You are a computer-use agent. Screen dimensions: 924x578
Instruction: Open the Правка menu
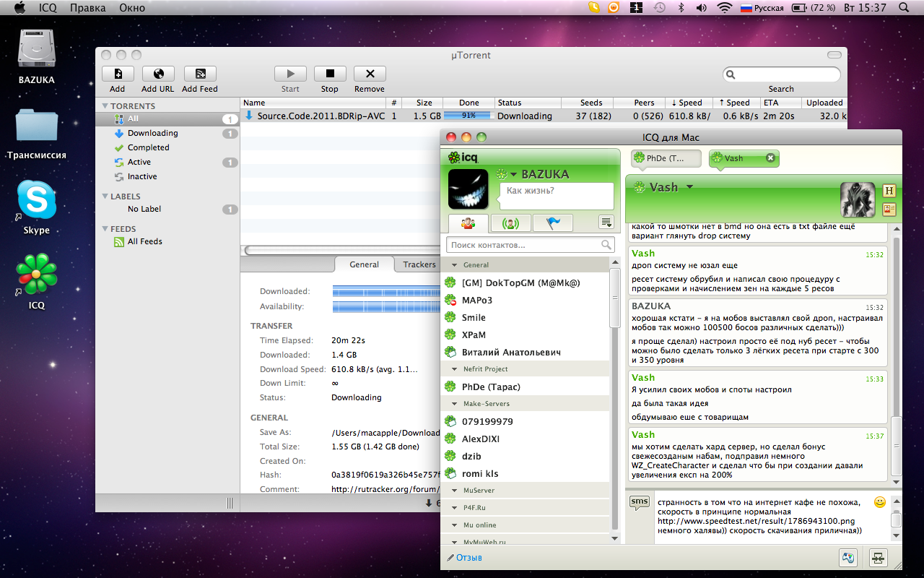click(x=87, y=8)
